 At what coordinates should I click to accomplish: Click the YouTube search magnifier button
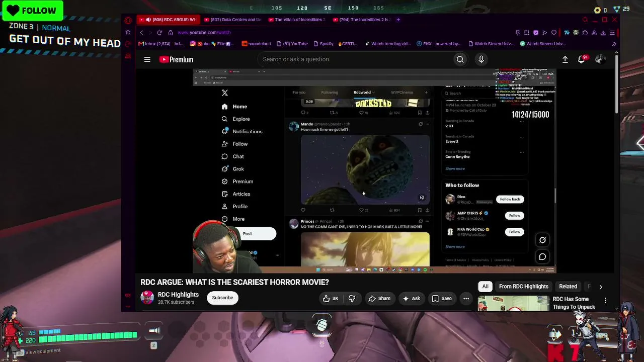coord(460,59)
